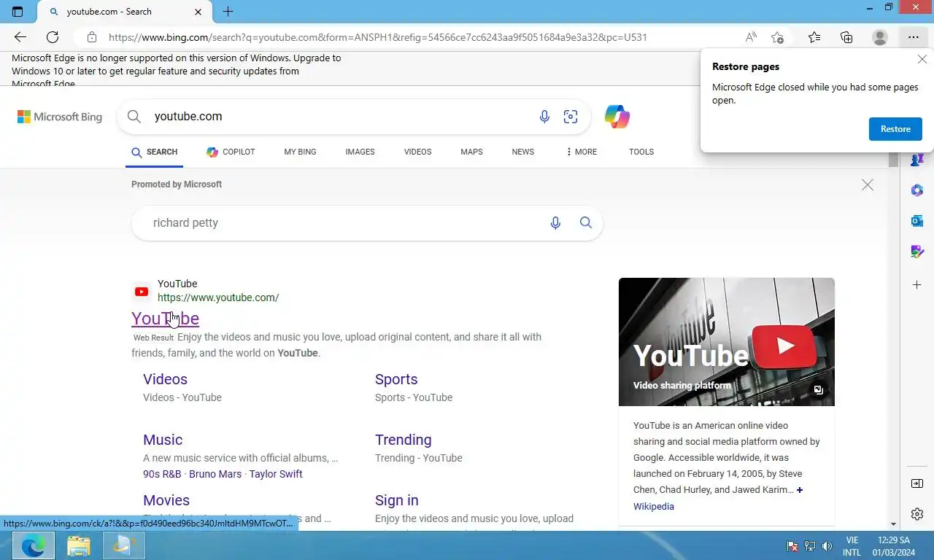Open the Sports sublink
This screenshot has height=560, width=934.
click(396, 379)
